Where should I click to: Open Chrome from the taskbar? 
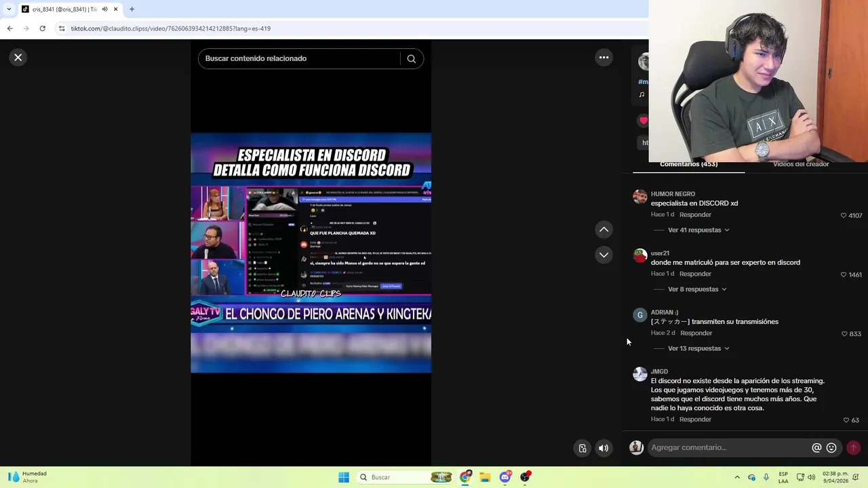[465, 477]
